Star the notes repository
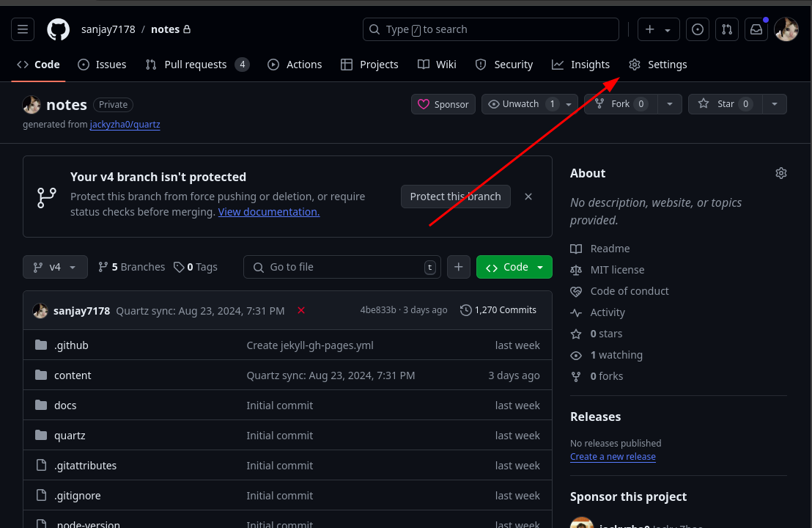 pos(725,104)
